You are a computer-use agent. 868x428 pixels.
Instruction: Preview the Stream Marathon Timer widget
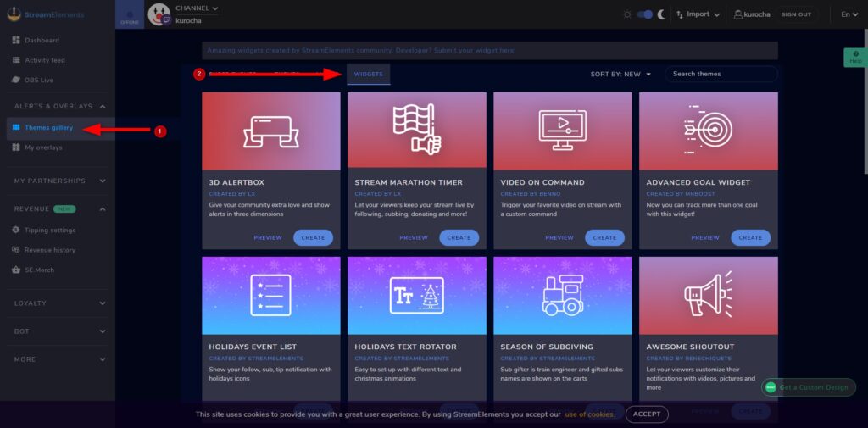point(414,238)
